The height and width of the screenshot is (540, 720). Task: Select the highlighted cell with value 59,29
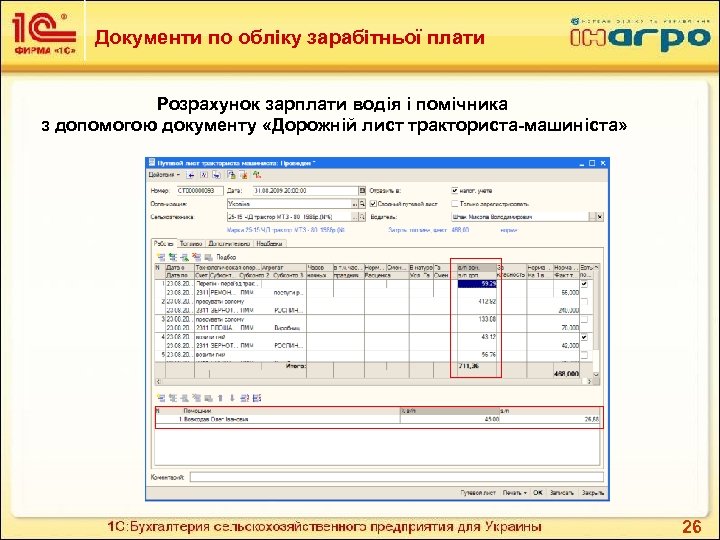click(477, 284)
